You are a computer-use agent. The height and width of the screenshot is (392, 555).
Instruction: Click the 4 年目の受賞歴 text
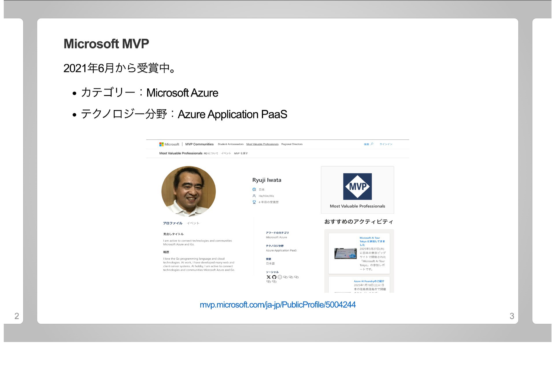[x=269, y=202]
